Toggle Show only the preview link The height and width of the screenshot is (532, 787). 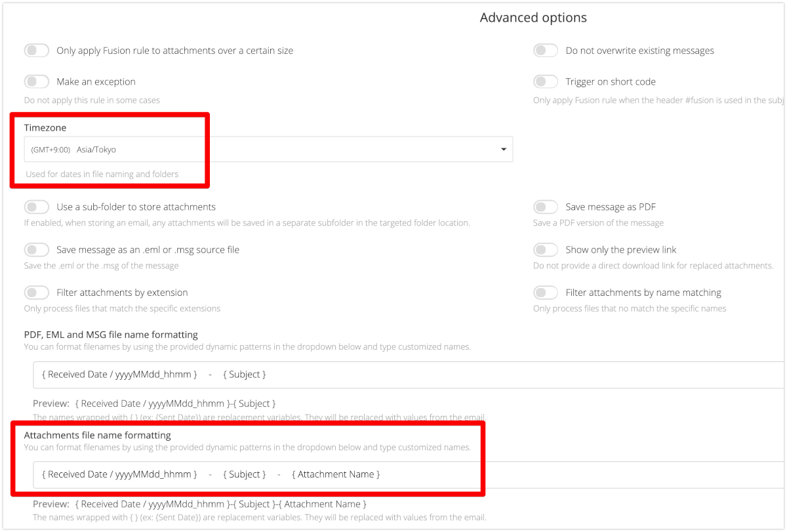[x=546, y=249]
